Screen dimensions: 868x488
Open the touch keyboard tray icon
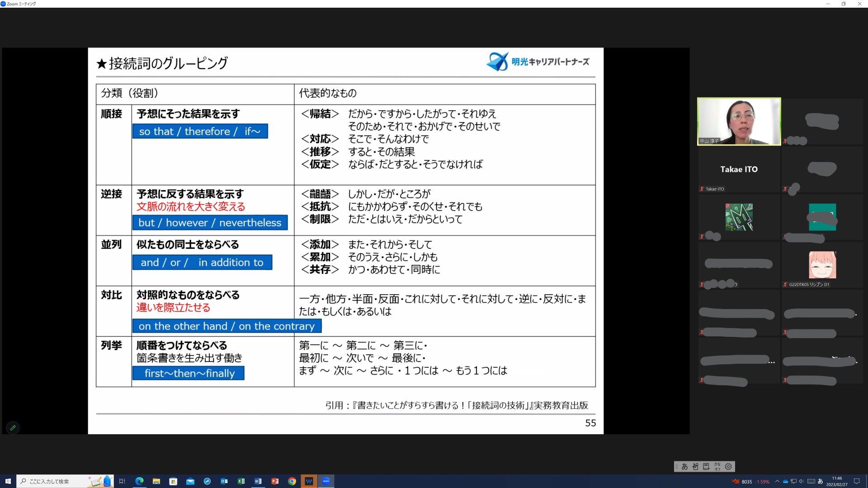[x=811, y=481]
